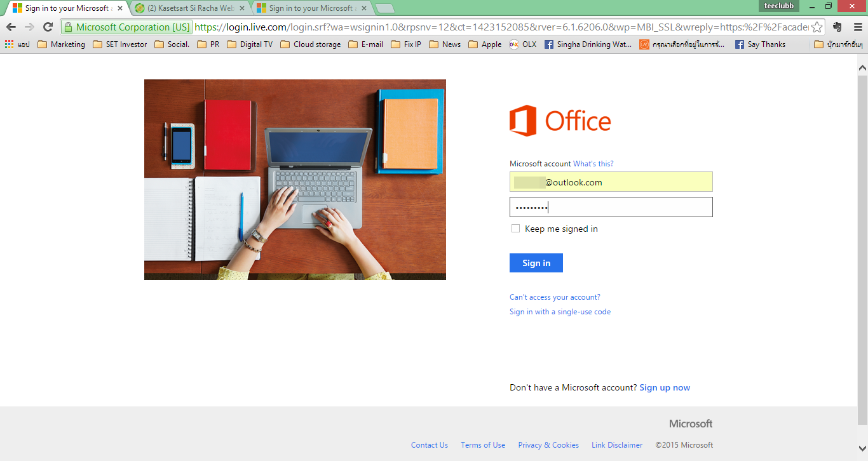Choose Sign in with a single-use code

[x=560, y=312]
